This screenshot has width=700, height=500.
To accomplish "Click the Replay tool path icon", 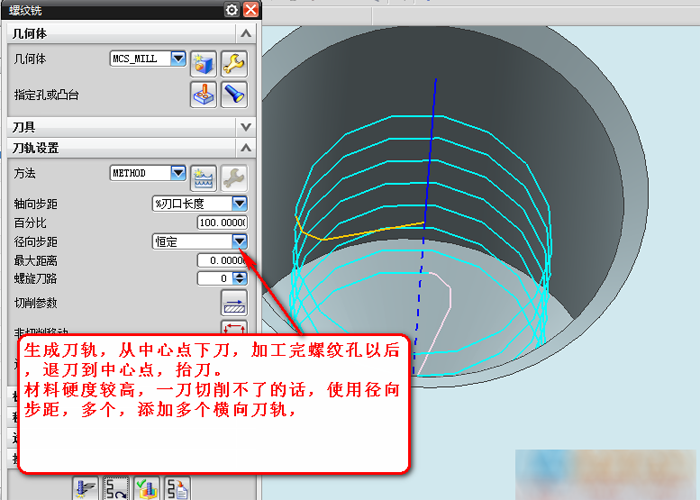I will click(x=117, y=488).
